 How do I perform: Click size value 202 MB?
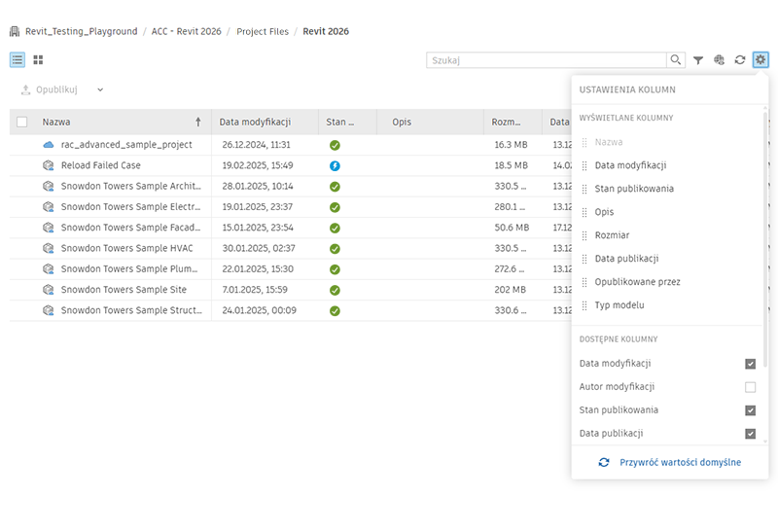(510, 290)
